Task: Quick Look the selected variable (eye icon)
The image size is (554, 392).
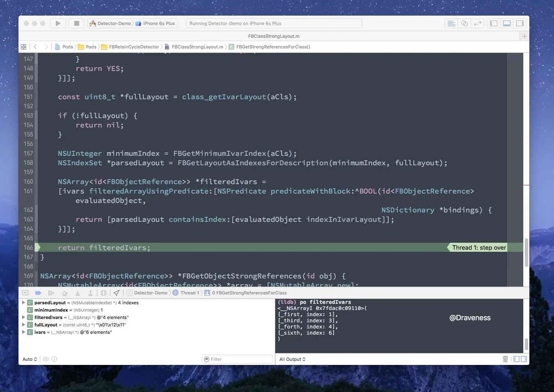Action: (46, 359)
